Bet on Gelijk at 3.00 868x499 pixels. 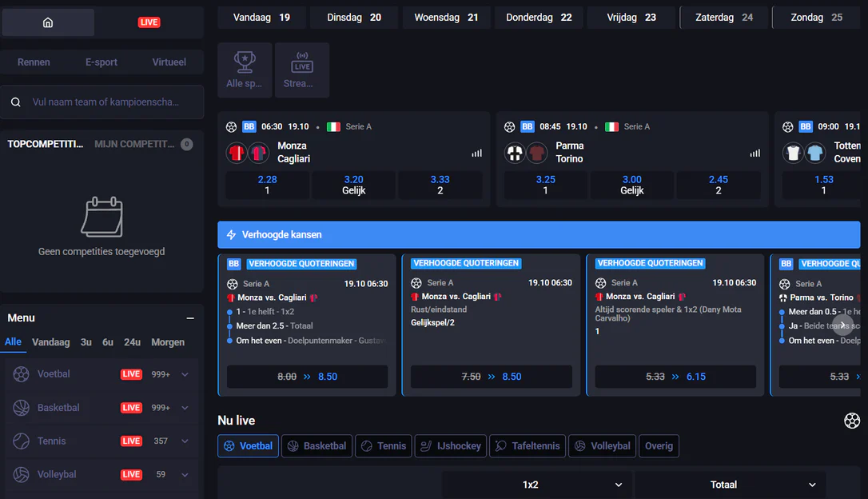click(x=631, y=185)
